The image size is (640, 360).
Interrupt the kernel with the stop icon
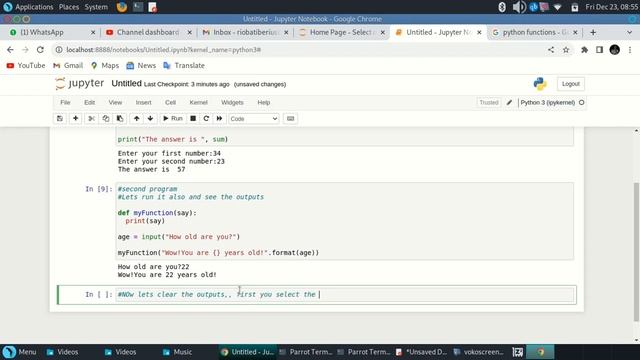tap(193, 118)
